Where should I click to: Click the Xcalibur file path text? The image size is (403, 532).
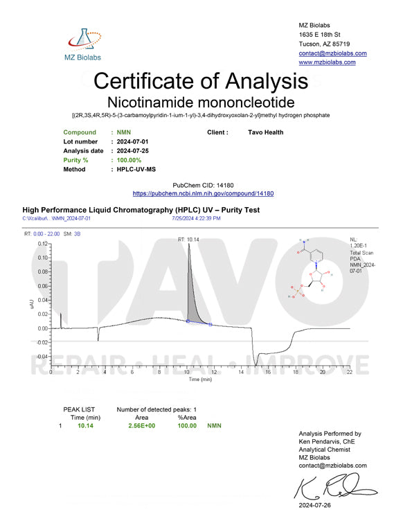(56, 218)
